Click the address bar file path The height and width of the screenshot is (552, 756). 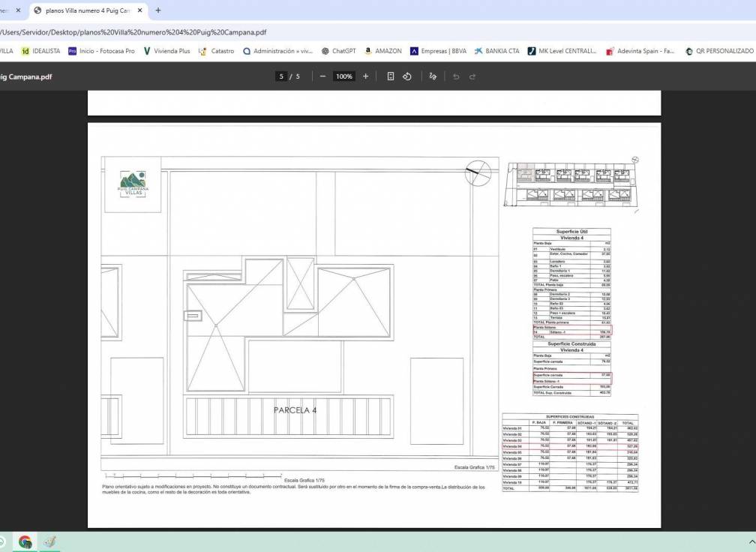tap(135, 32)
